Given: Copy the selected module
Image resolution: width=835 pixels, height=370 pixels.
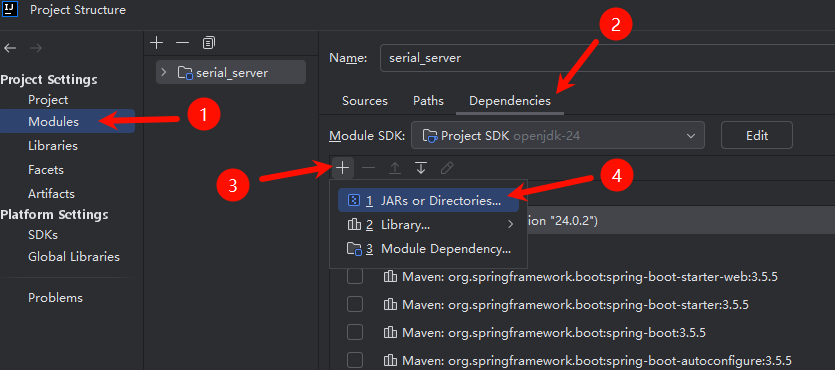Looking at the screenshot, I should point(209,43).
